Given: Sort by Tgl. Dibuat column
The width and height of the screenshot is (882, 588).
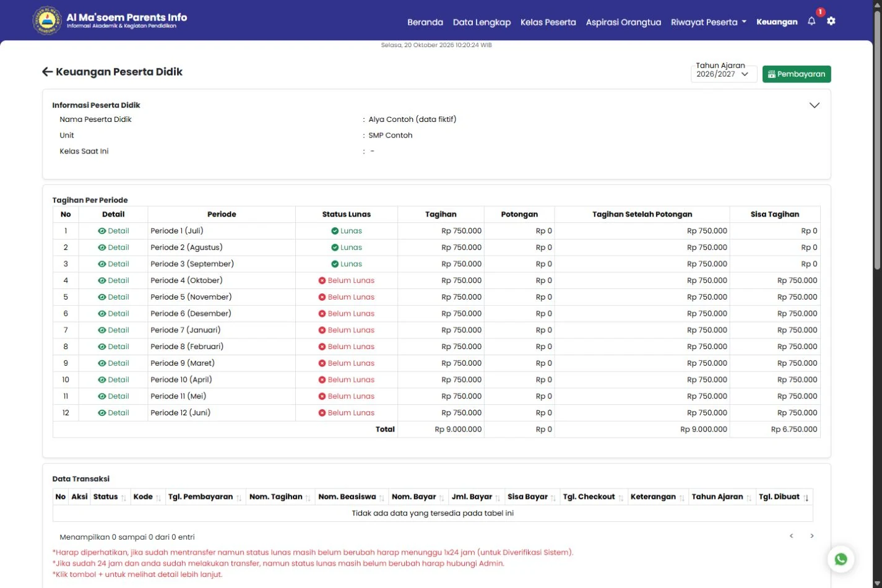Looking at the screenshot, I should pos(784,497).
